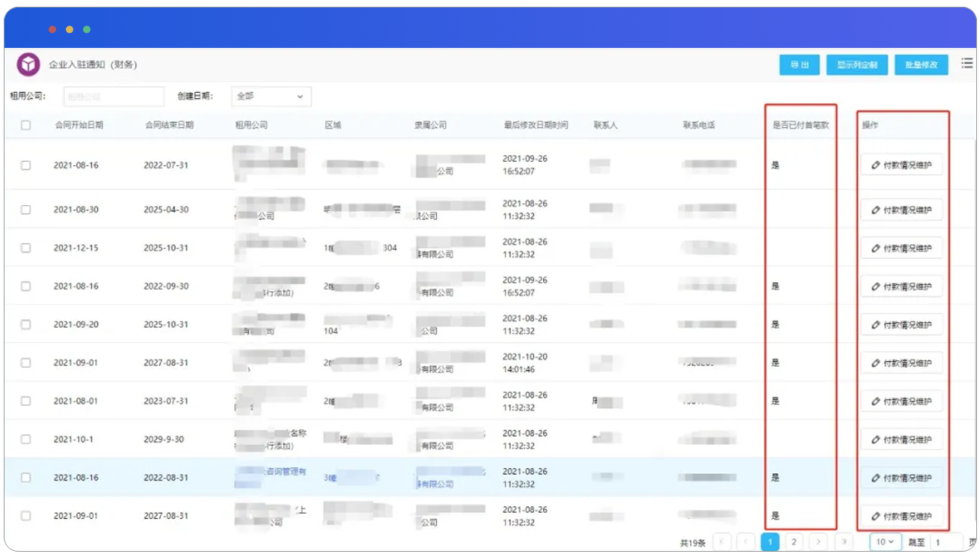Go to the previous page arrow
The height and width of the screenshot is (557, 980).
point(745,541)
